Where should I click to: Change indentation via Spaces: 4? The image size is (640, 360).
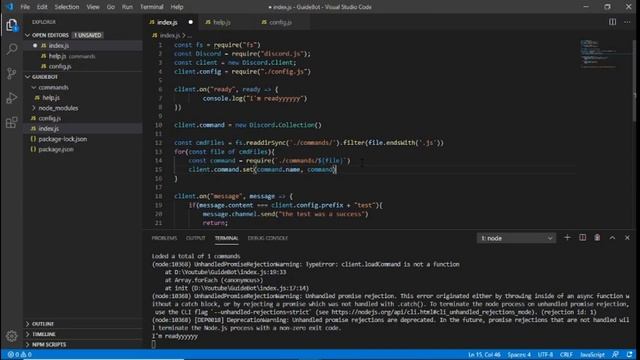[519, 355]
